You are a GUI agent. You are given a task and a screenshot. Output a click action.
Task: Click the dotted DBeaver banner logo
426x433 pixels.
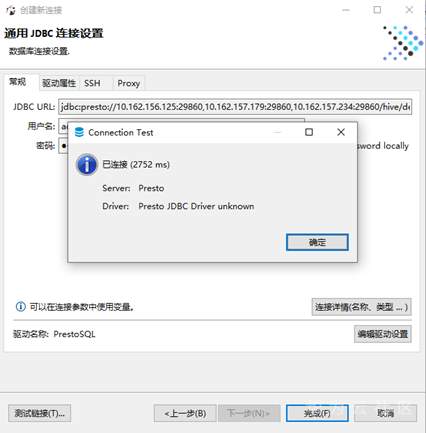click(x=403, y=43)
